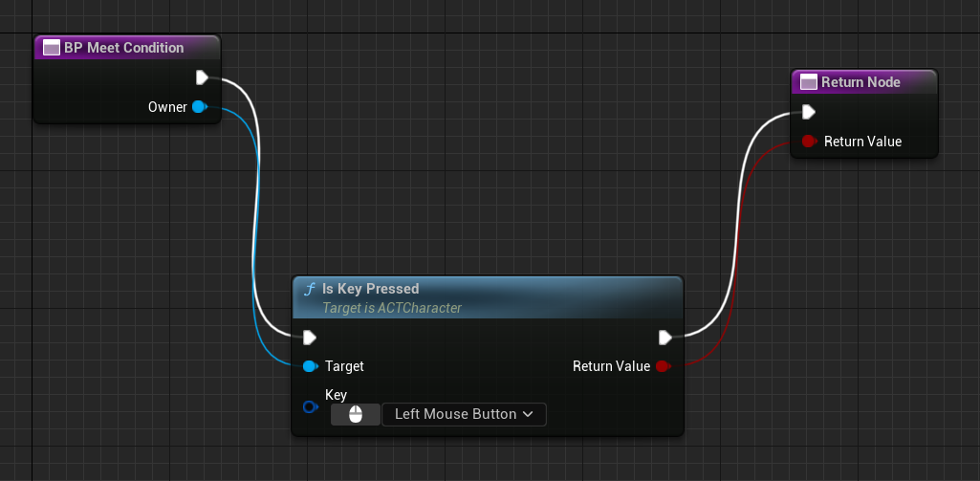
Task: Click the 'Target is ACTCharacter' subtitle text
Action: [392, 308]
